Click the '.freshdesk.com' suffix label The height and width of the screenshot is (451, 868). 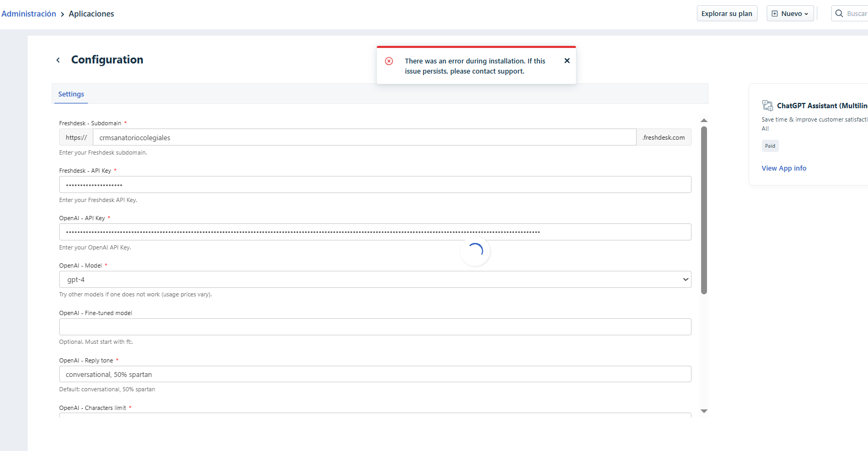664,138
